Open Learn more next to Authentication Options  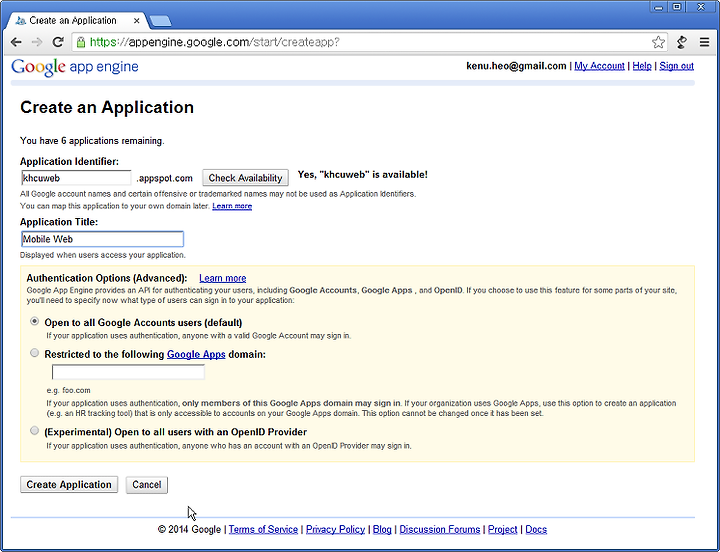(x=223, y=278)
